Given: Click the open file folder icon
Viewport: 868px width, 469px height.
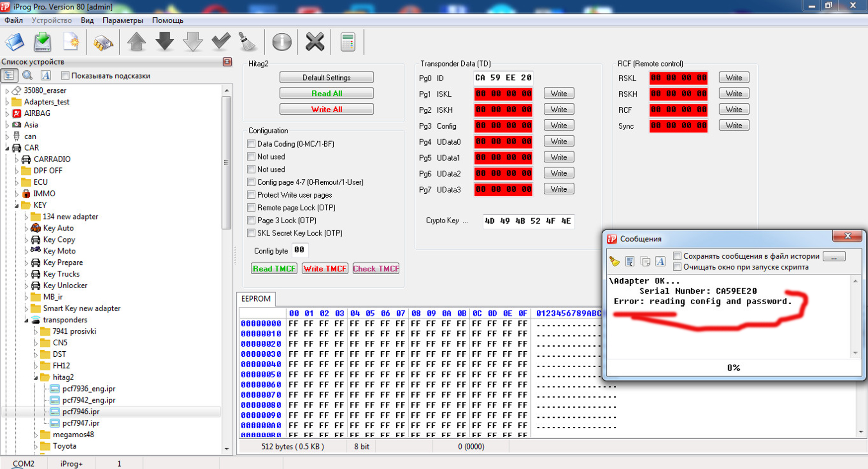Looking at the screenshot, I should pyautogui.click(x=15, y=42).
